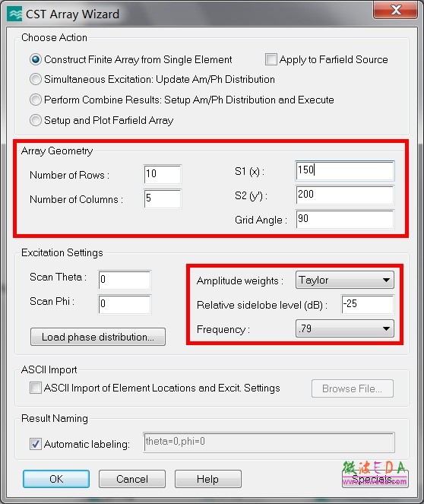Uncheck Automatic labeling checkbox
Viewport: 424px width, 504px height.
35,444
